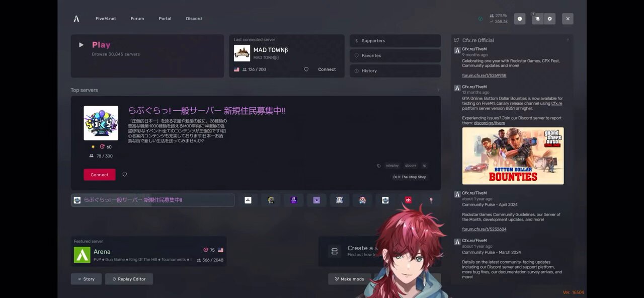Click the play triangle icon
The width and height of the screenshot is (644, 298).
pos(82,45)
